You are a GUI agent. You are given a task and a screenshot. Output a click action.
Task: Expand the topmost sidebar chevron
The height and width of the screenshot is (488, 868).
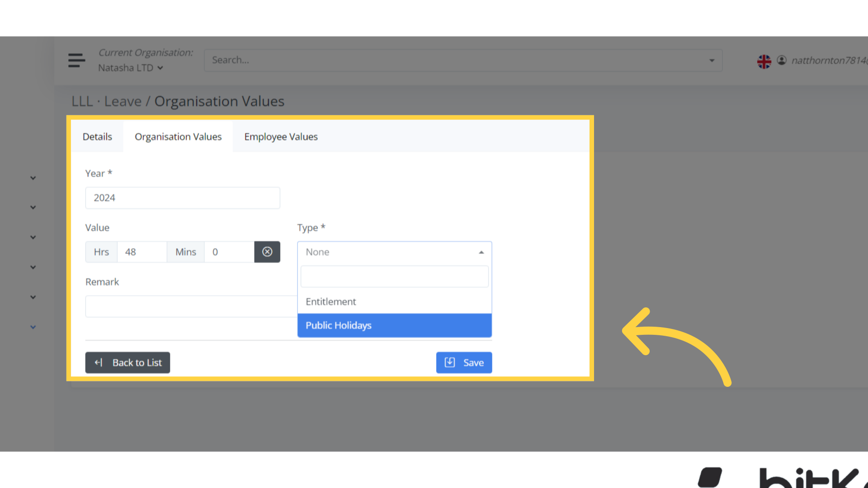point(33,178)
